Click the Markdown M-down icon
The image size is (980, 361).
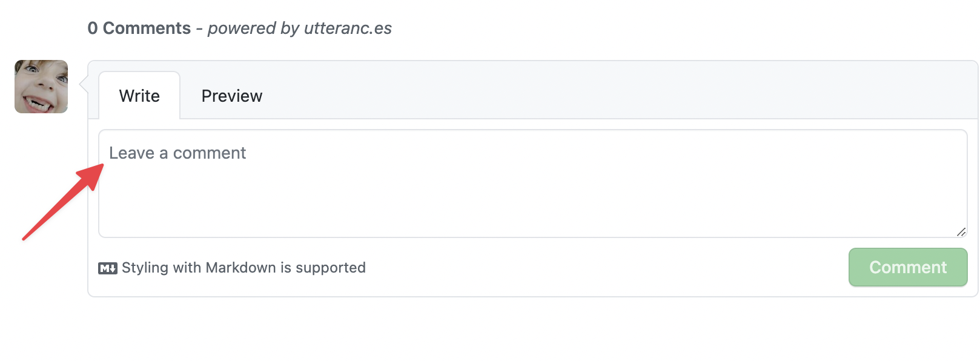(108, 268)
